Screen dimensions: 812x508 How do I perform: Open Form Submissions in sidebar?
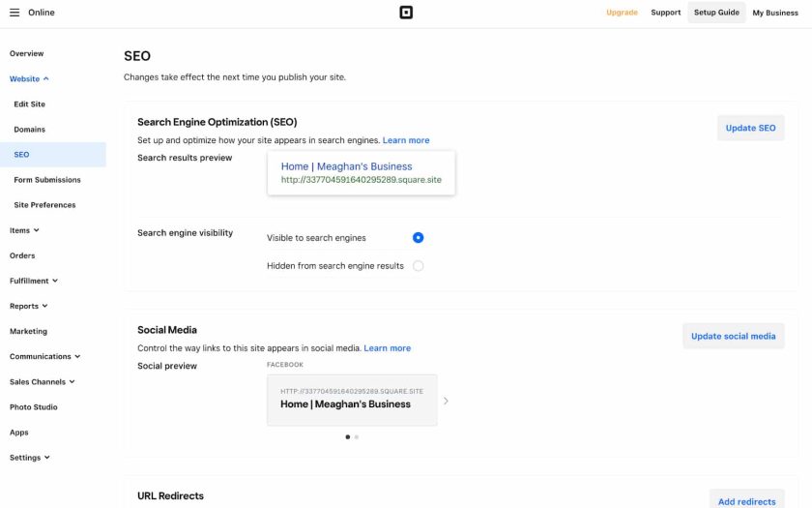coord(47,180)
